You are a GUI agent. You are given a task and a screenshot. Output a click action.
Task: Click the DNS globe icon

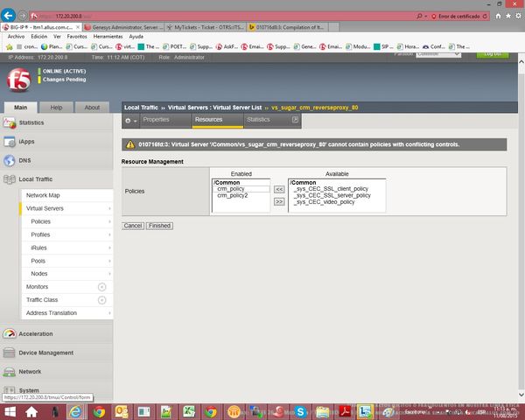click(10, 160)
